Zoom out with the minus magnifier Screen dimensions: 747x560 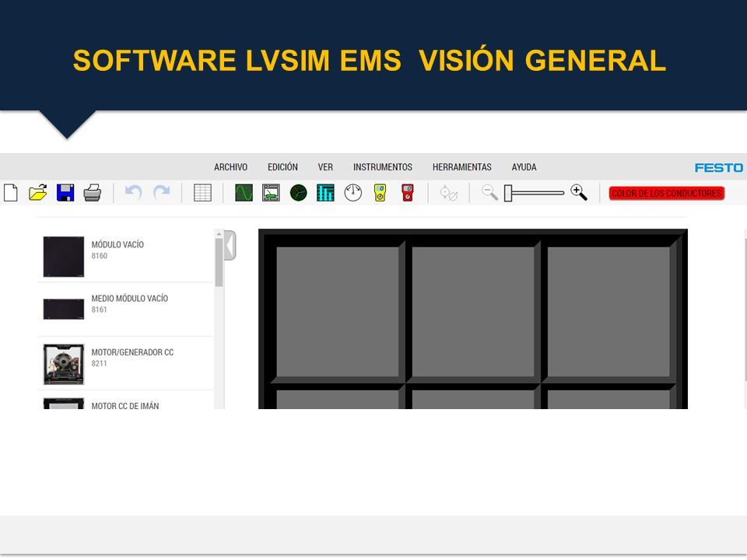coord(489,193)
